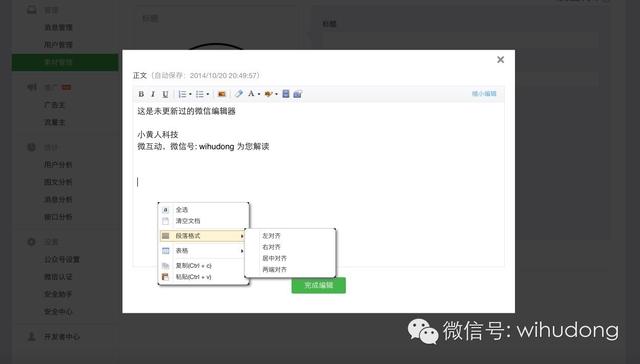The image size is (640, 364).
Task: Click the 缩小编辑 link in toolbar
Action: click(484, 93)
